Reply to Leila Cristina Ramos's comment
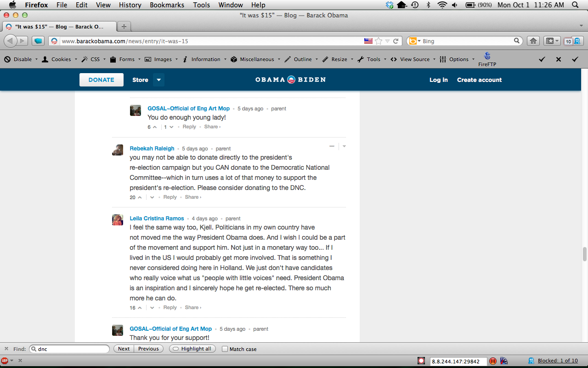The image size is (588, 368). (170, 308)
